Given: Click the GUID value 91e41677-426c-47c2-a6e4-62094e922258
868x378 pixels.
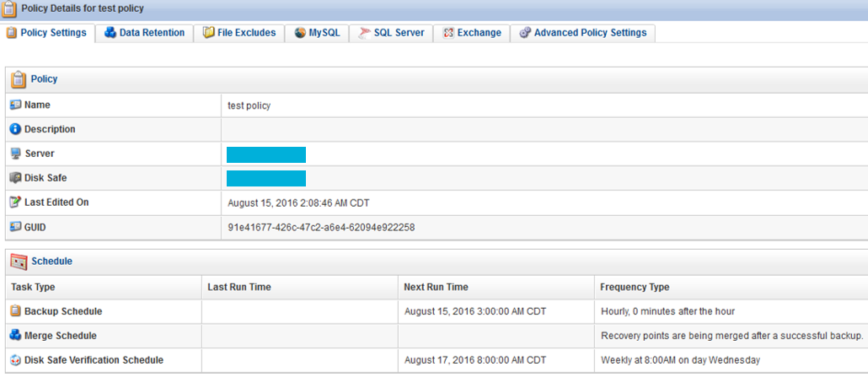Looking at the screenshot, I should pos(321,227).
